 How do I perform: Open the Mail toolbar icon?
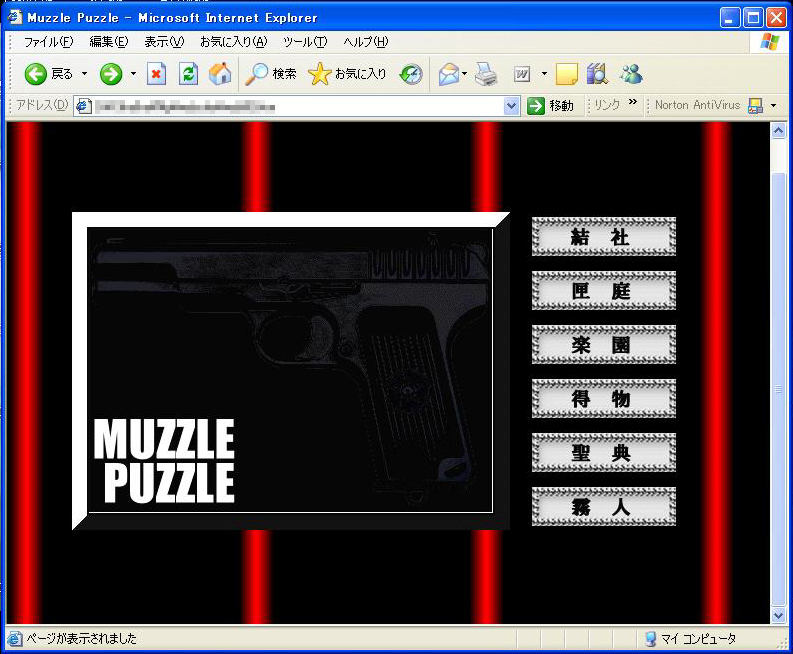click(x=449, y=74)
